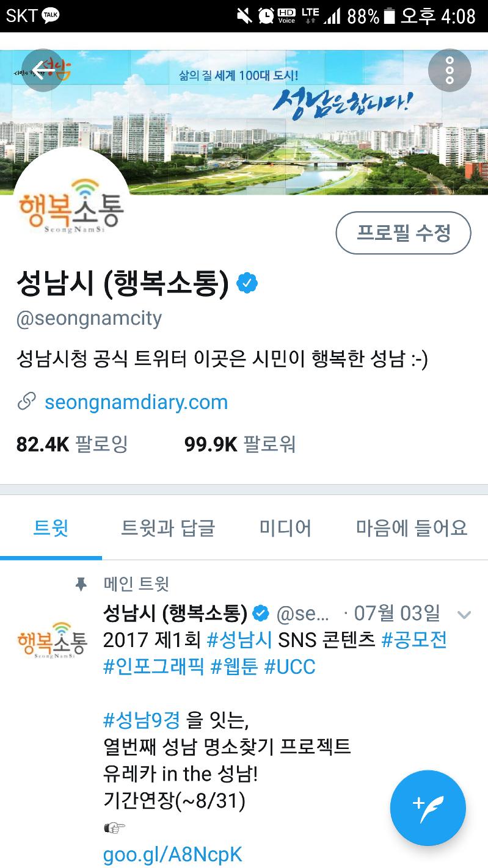488x868 pixels.
Task: Switch to the 트윗과 답글 tab
Action: click(168, 528)
